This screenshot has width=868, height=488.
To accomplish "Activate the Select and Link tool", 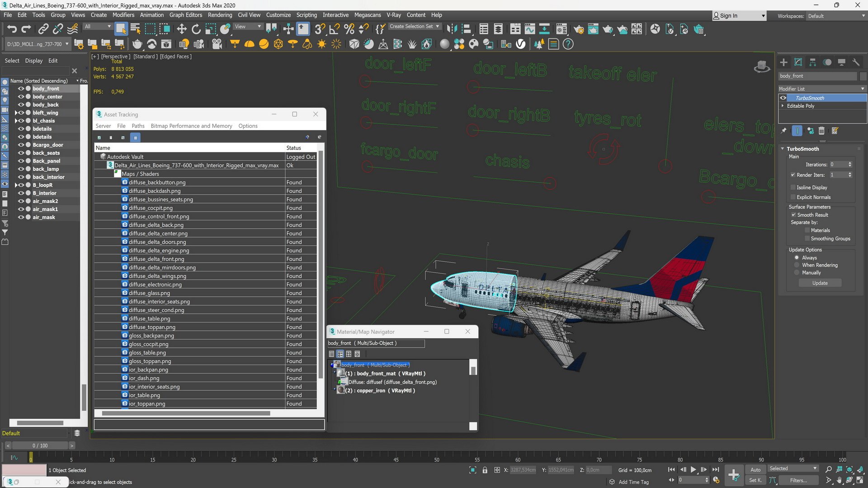I will click(x=43, y=29).
